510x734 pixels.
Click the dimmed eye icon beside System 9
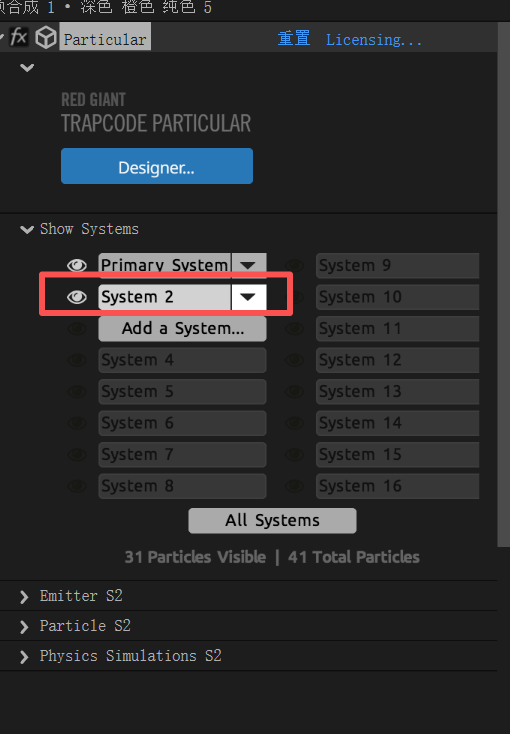[295, 265]
